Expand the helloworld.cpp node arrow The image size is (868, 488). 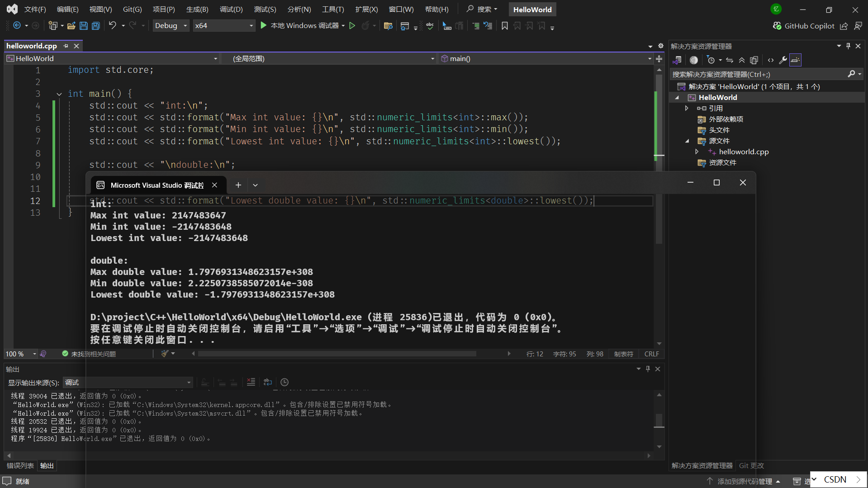coord(697,152)
